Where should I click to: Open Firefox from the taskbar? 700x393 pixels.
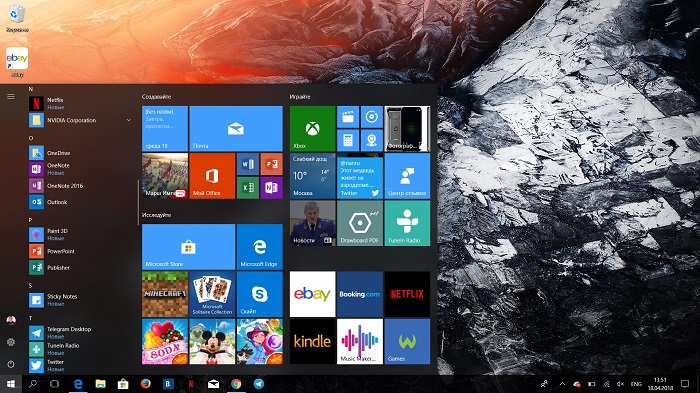(x=146, y=384)
